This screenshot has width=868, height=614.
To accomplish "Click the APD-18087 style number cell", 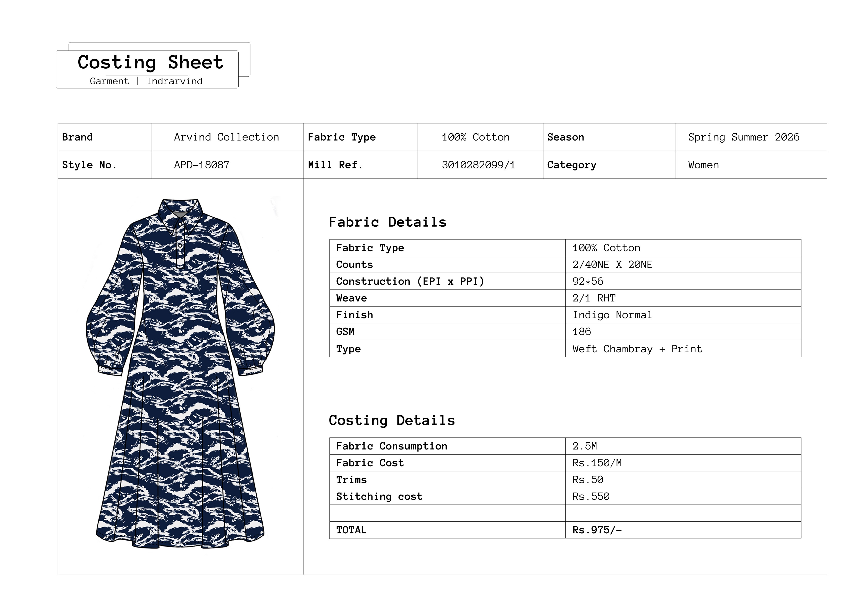I will click(201, 165).
